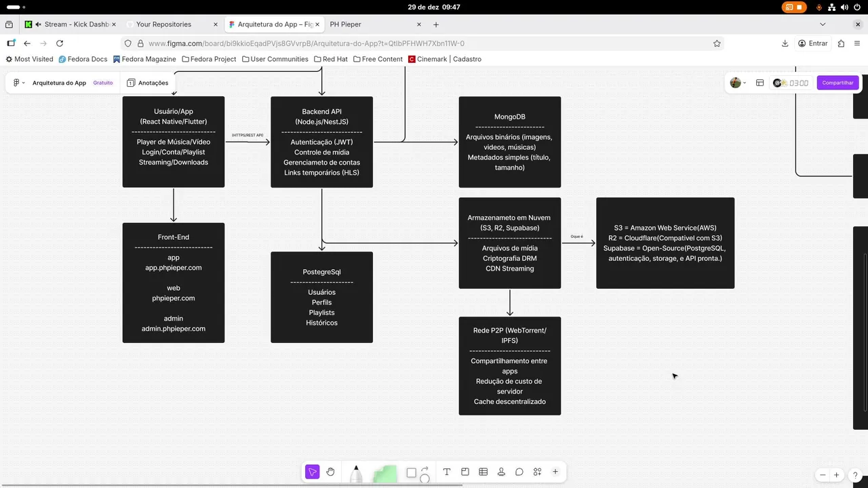Screen dimensions: 868x488
Task: Open the list all tabs chevron
Action: coord(823,24)
